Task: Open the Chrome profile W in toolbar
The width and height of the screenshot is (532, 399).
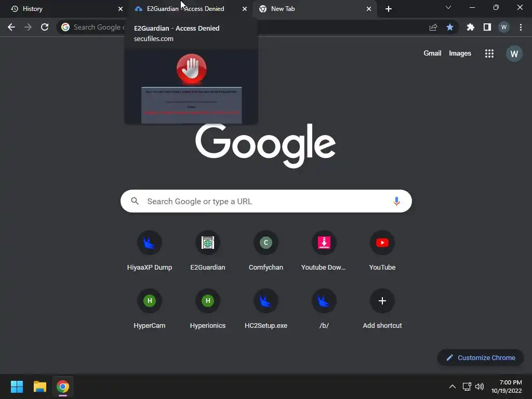Action: 504,27
